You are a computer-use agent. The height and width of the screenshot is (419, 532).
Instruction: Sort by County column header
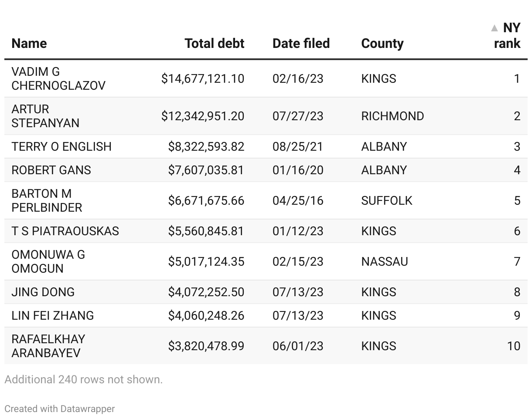(x=382, y=44)
